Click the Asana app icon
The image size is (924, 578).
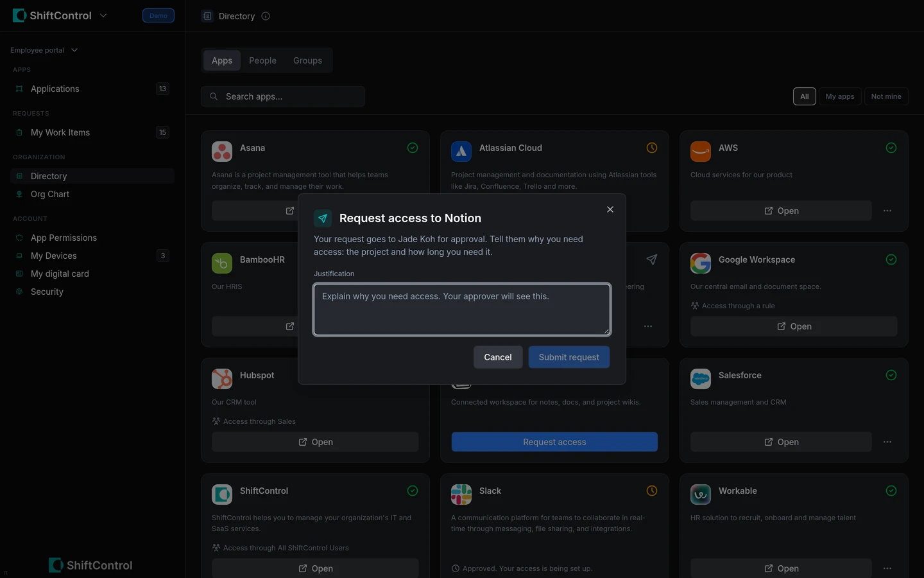click(x=222, y=152)
